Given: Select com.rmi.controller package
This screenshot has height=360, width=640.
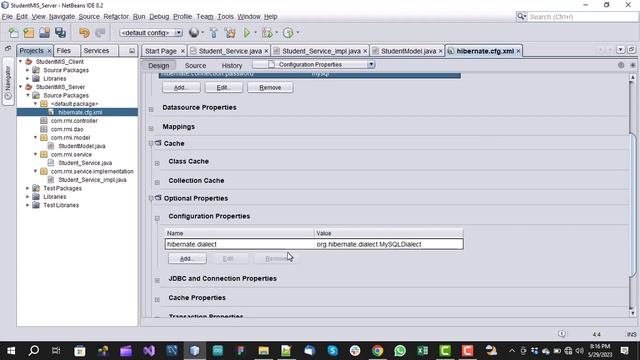Looking at the screenshot, I should pos(74,120).
